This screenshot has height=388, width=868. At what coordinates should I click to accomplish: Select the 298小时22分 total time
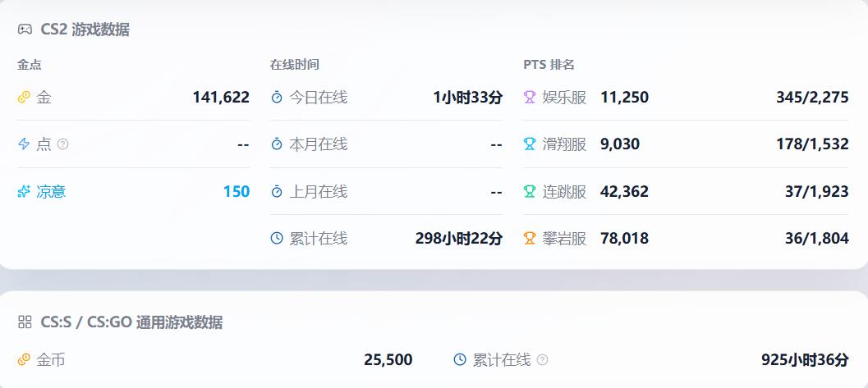(x=459, y=238)
